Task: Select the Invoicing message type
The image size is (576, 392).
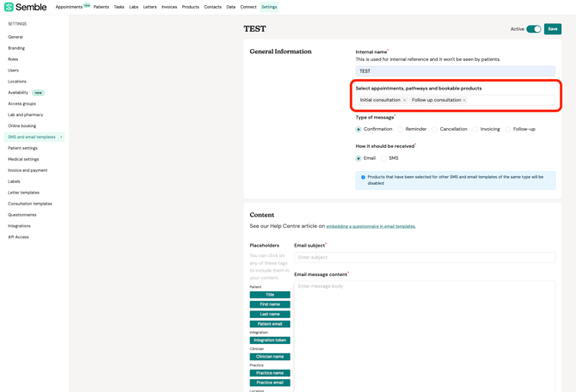Action: tap(475, 129)
